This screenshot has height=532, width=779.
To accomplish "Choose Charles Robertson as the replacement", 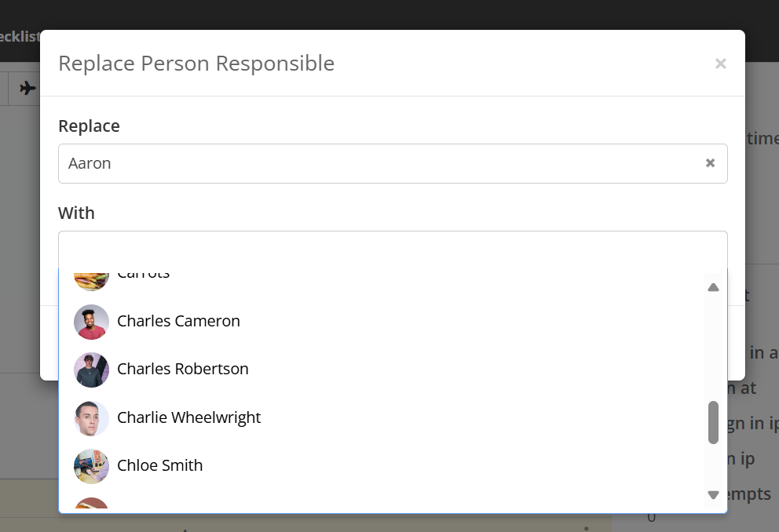I will [182, 369].
